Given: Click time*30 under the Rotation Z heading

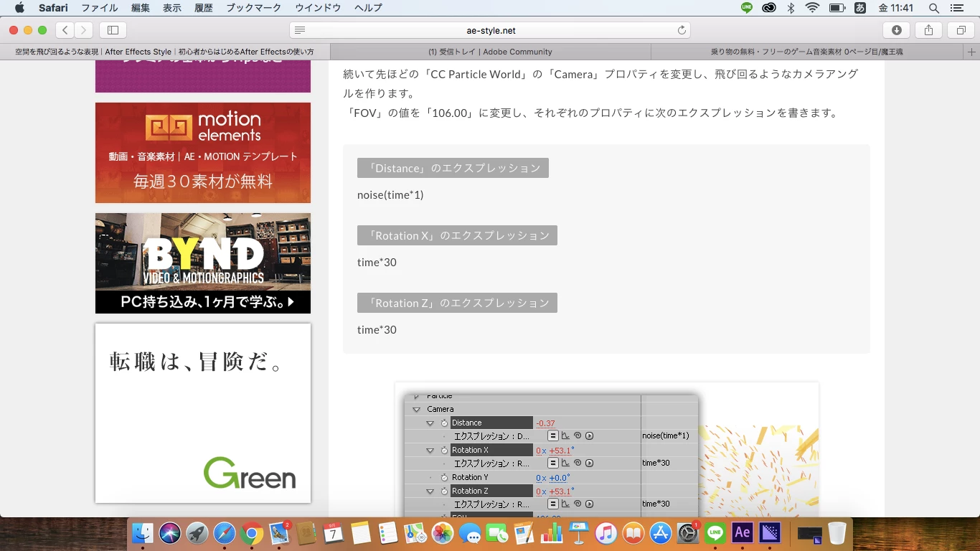Looking at the screenshot, I should coord(377,329).
